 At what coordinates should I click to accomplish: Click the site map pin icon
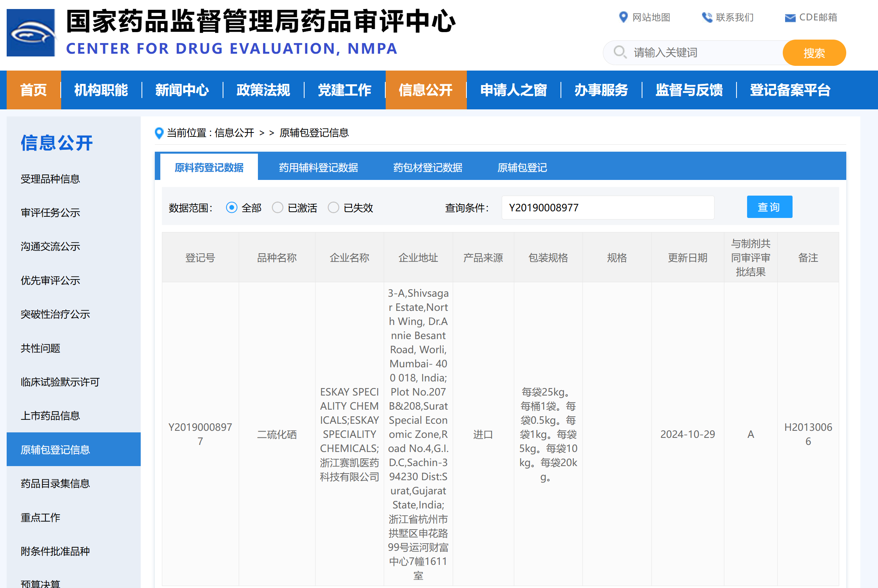point(623,17)
